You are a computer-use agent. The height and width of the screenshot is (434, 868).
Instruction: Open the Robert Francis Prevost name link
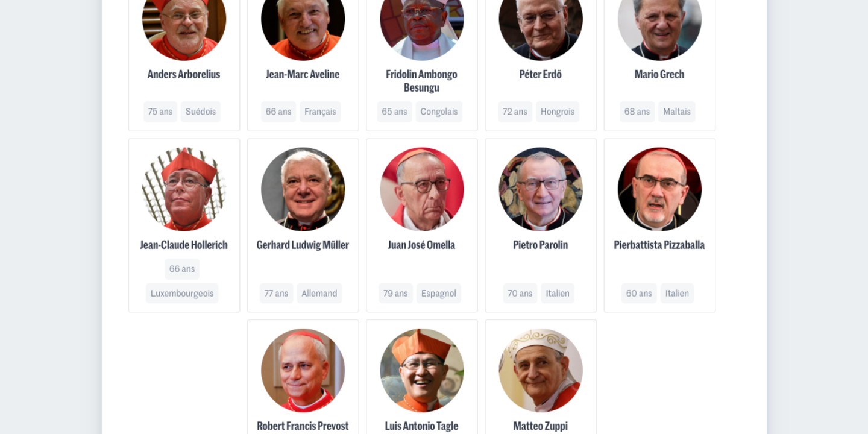tap(303, 426)
